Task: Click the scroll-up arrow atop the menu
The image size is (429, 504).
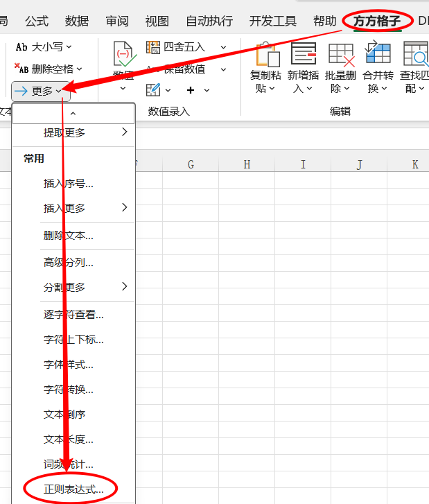Action: pos(73,113)
